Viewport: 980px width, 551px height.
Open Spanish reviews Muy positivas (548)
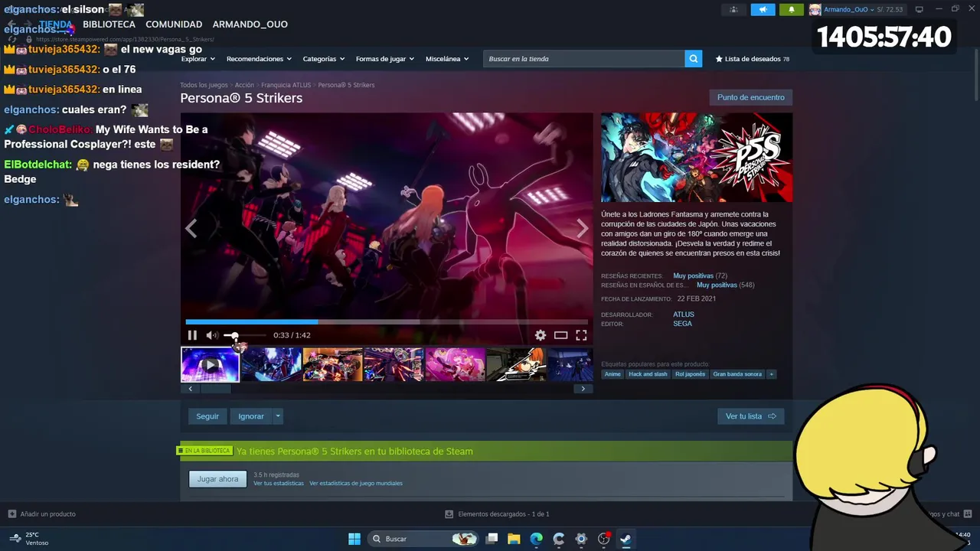click(725, 285)
